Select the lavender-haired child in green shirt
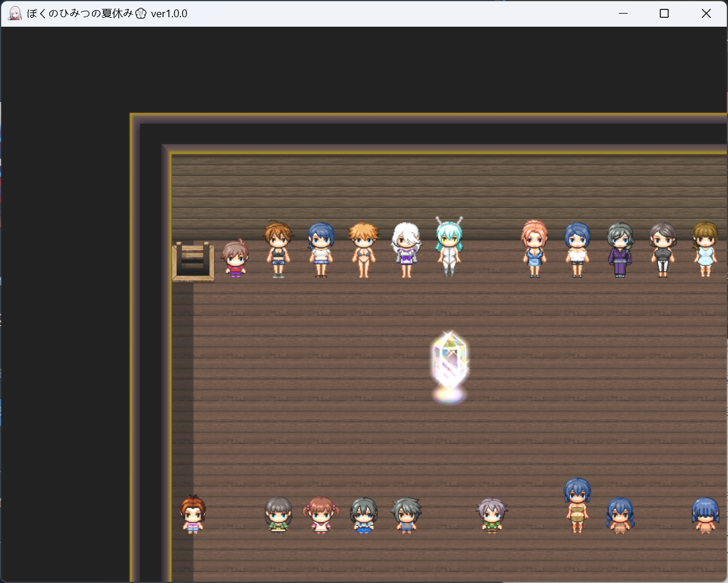Viewport: 728px width, 583px height. (x=492, y=515)
